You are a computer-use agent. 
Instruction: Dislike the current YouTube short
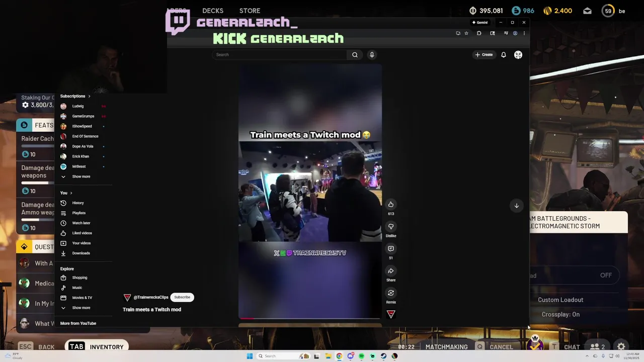(x=390, y=226)
